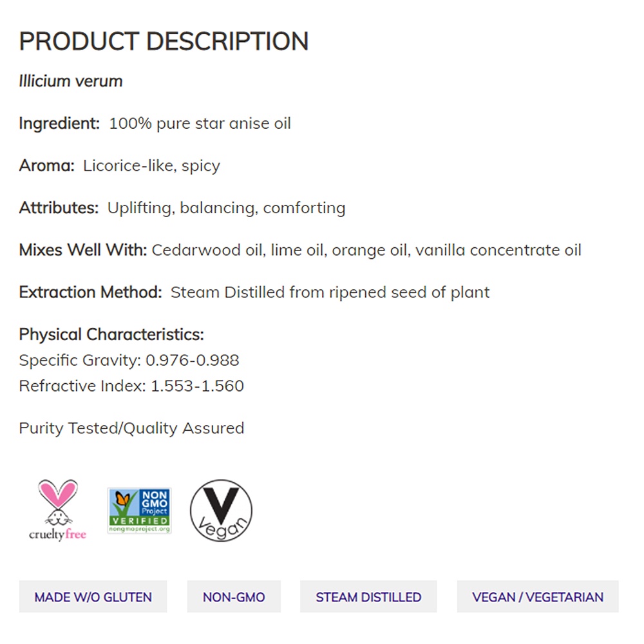Click the cruelty free bunny icon
The image size is (644, 644).
57,509
